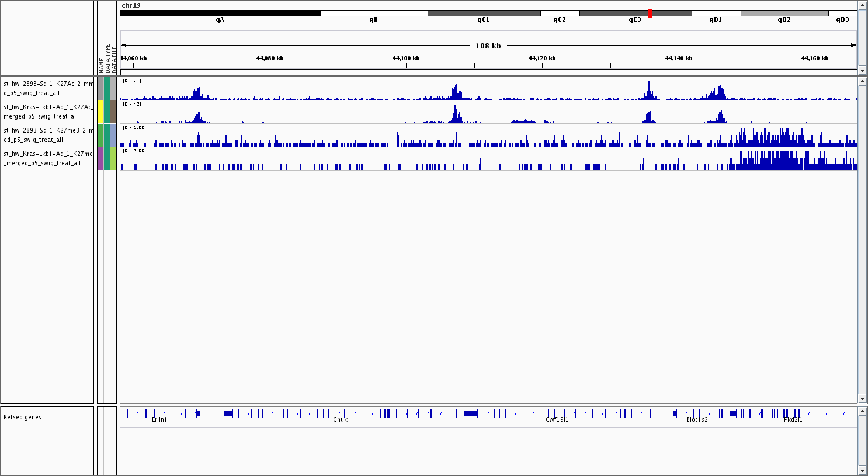The image size is (868, 476).
Task: Select the st_hw_2893-Sq_1_K27Ac track name
Action: pyautogui.click(x=48, y=88)
